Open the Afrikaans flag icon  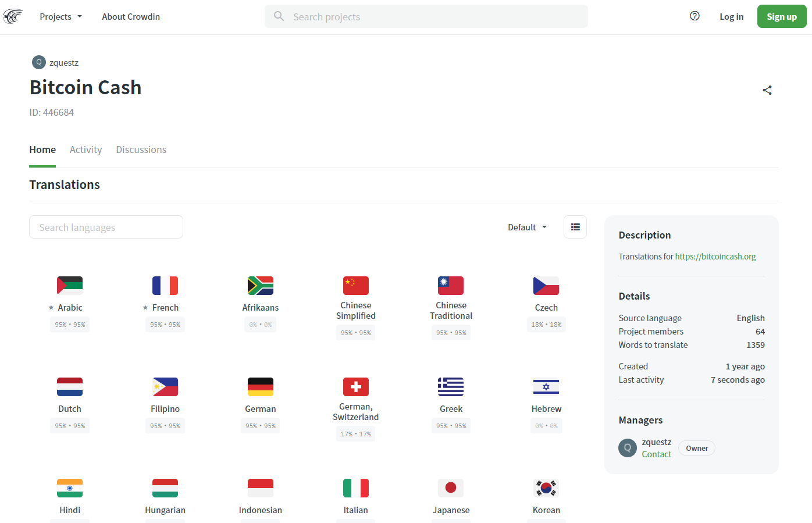[261, 286]
